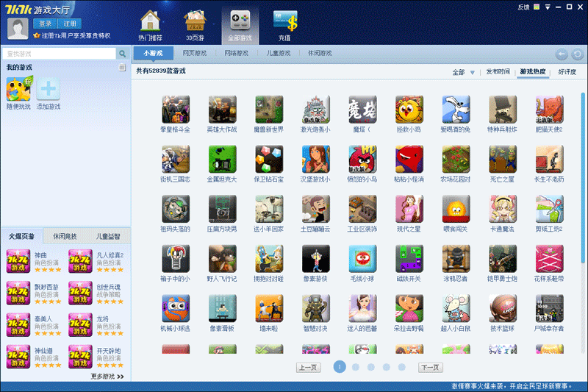Click the delete icon beside 我的游戏

tap(122, 68)
